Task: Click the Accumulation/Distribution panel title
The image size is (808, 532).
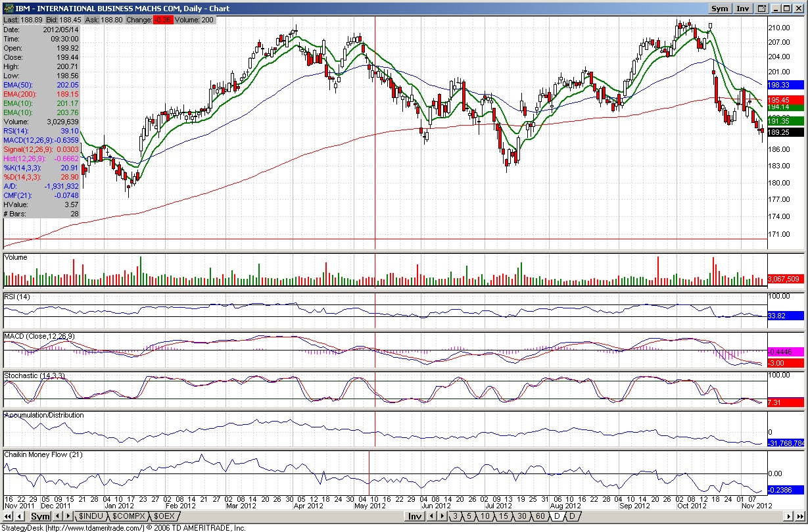Action: pyautogui.click(x=44, y=416)
